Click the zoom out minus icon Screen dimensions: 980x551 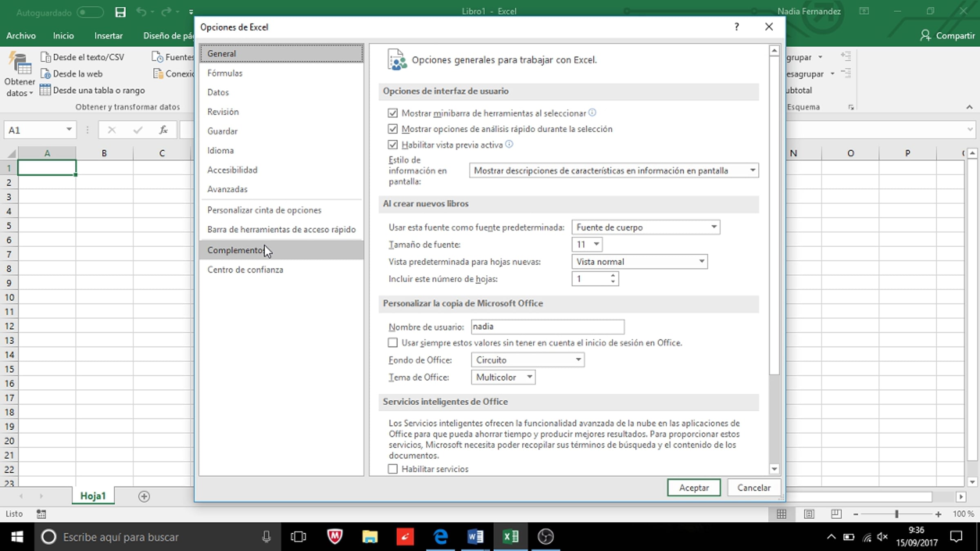(856, 514)
